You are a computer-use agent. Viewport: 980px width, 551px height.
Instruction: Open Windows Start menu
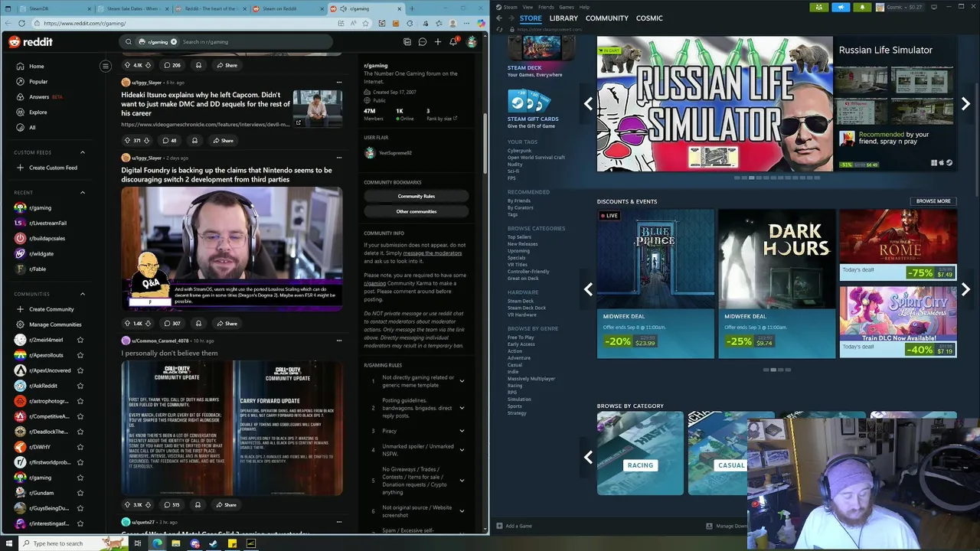tap(9, 543)
